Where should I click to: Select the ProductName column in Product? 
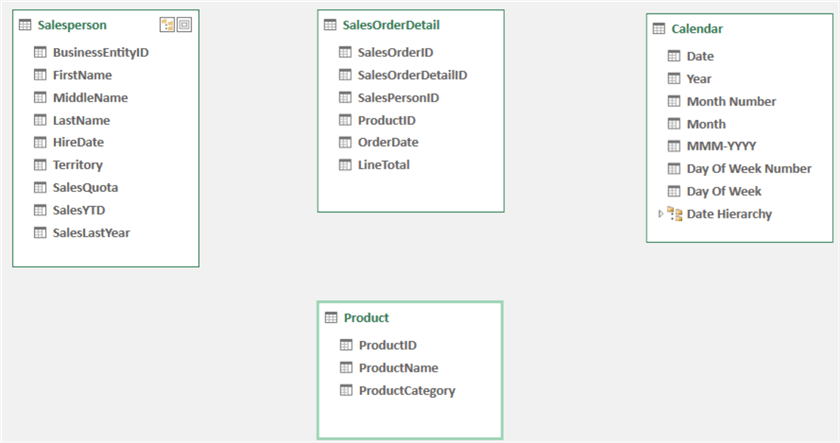click(x=398, y=368)
